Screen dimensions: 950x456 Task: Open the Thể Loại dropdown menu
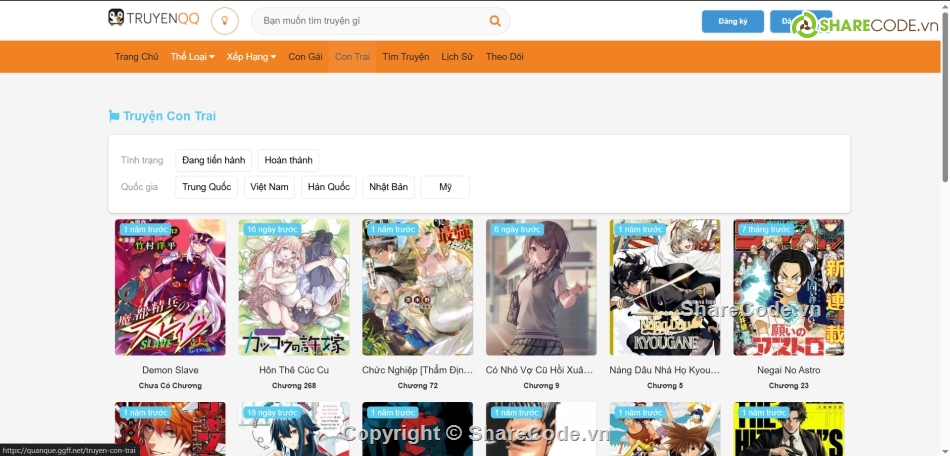tap(192, 57)
